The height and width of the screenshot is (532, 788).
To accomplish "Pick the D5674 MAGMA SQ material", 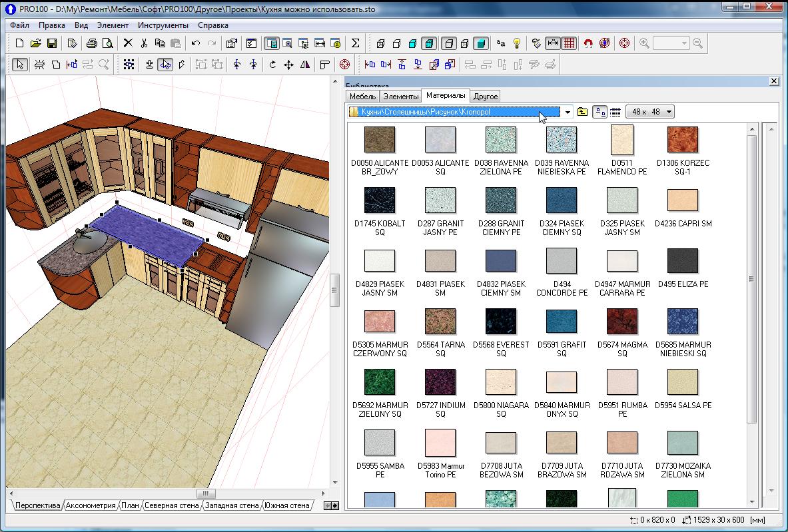I will (621, 322).
